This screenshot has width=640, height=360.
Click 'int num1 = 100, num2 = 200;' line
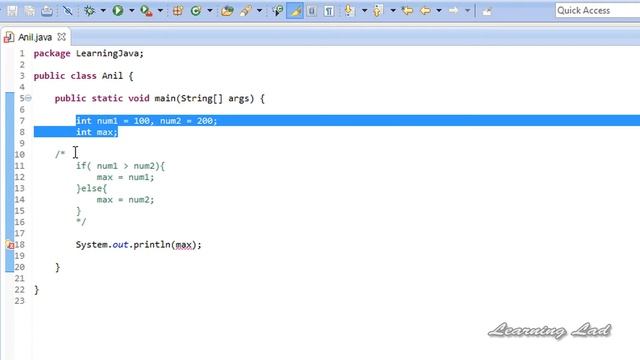(x=147, y=121)
